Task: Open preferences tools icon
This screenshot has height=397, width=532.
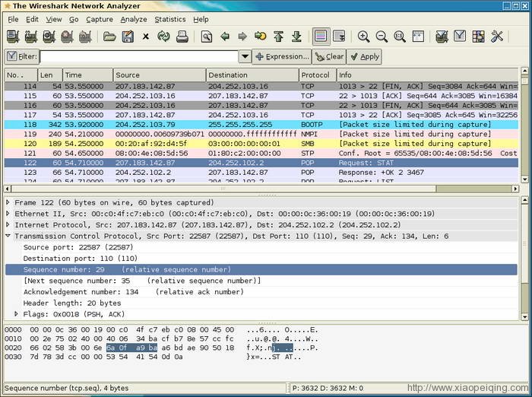Action: [497, 37]
